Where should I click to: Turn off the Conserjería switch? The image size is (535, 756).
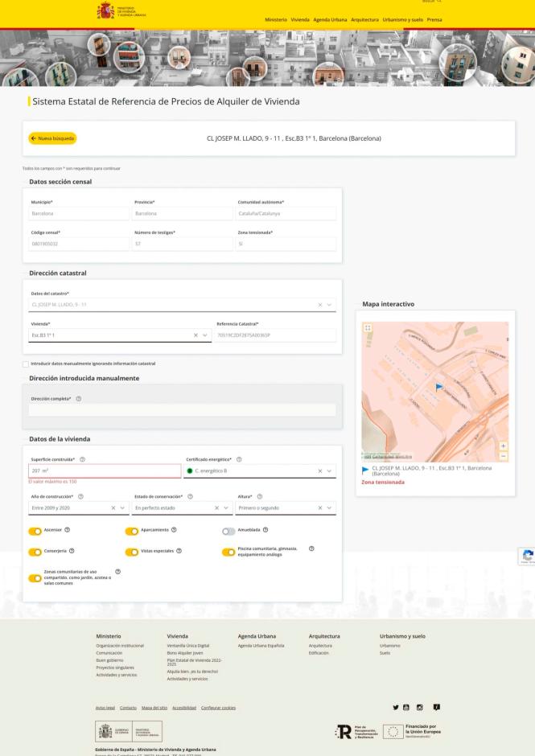tap(35, 552)
